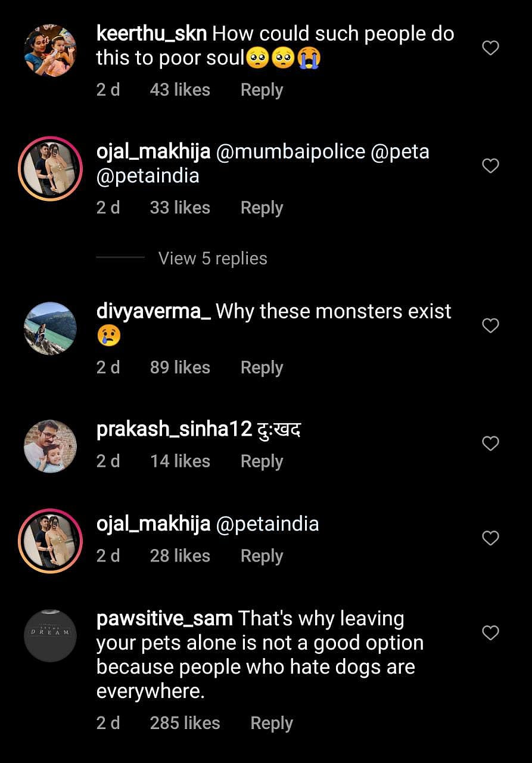Visit the pawsitive_sam username

click(164, 619)
